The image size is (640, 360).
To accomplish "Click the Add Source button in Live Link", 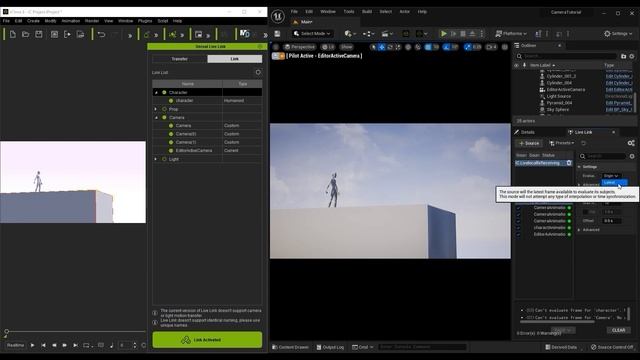I will (x=529, y=143).
